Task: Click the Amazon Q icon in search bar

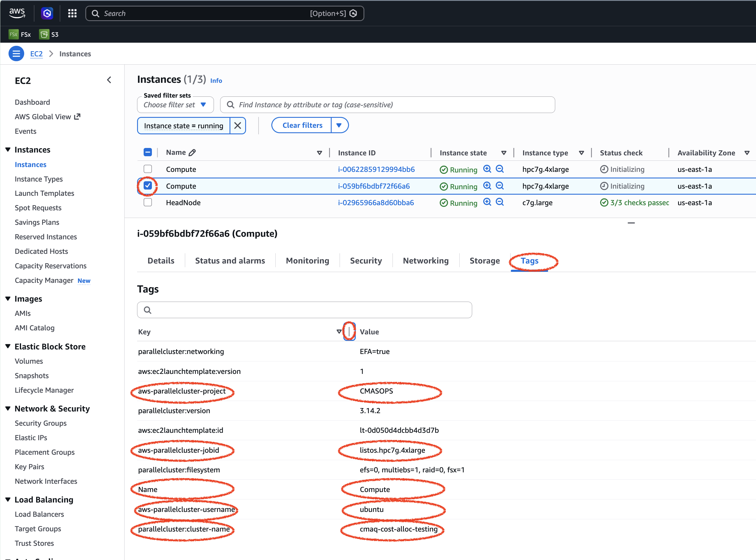Action: tap(354, 13)
